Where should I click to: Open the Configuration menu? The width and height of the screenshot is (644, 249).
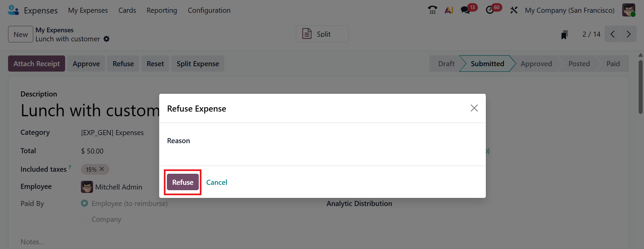(209, 10)
